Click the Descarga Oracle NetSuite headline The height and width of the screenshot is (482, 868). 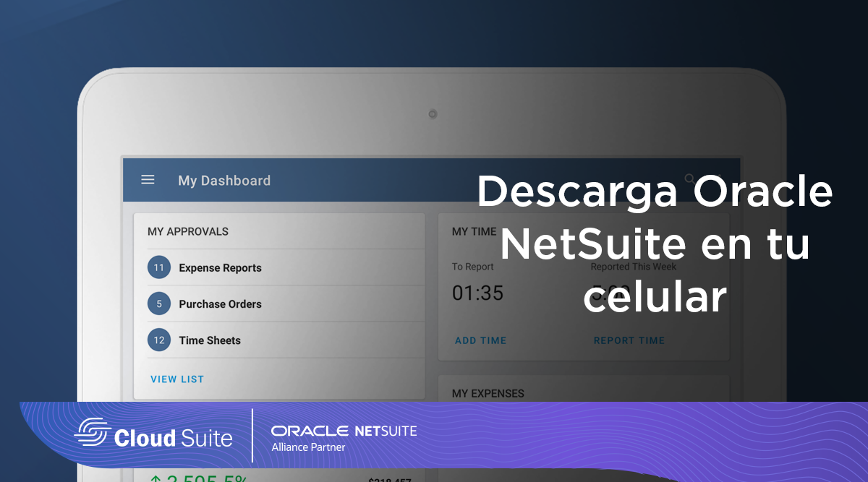[x=655, y=244]
